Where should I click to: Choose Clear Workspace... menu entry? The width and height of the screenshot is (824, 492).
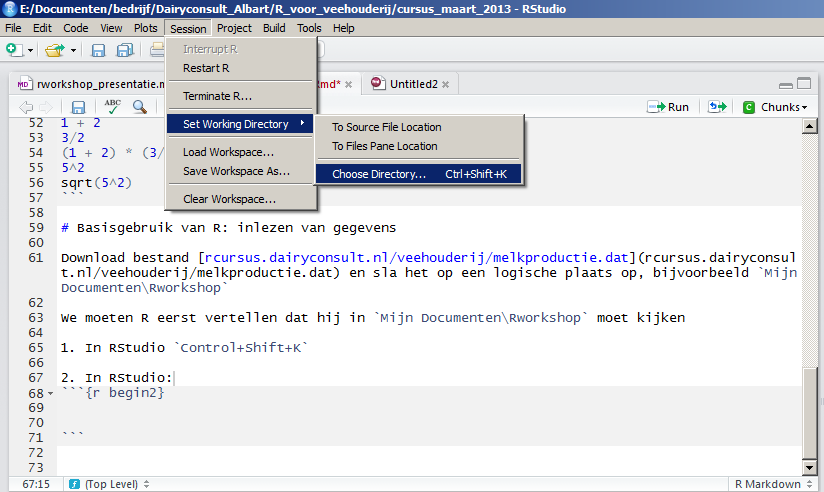[x=241, y=199]
